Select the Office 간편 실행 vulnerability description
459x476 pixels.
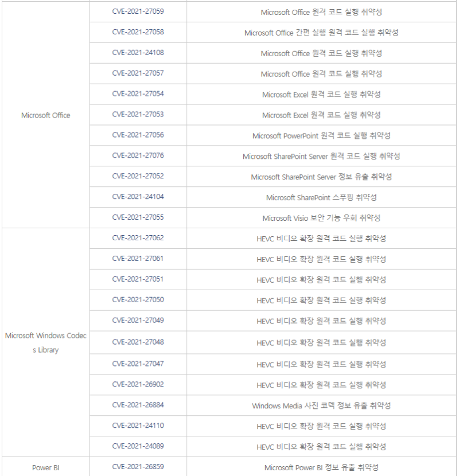pyautogui.click(x=321, y=33)
